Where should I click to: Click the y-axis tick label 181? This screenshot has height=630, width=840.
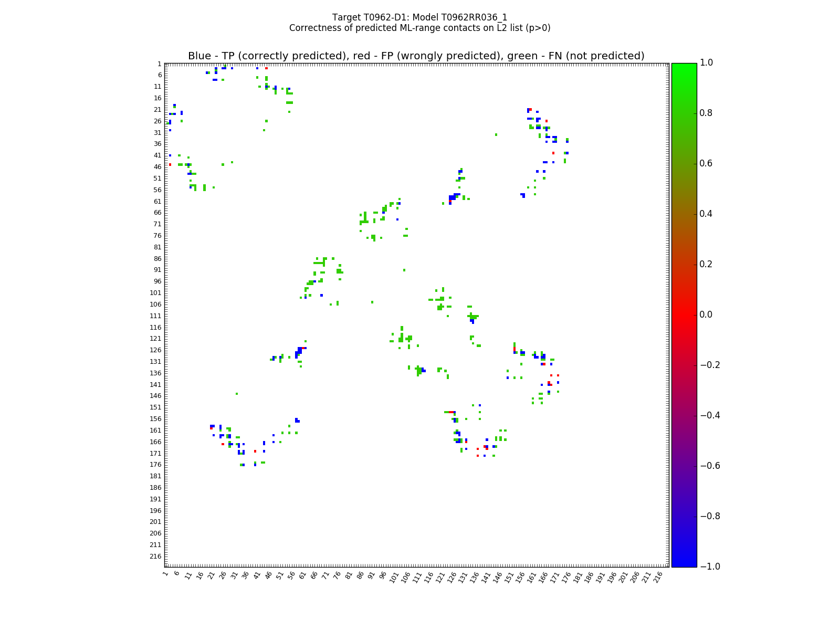click(x=155, y=476)
